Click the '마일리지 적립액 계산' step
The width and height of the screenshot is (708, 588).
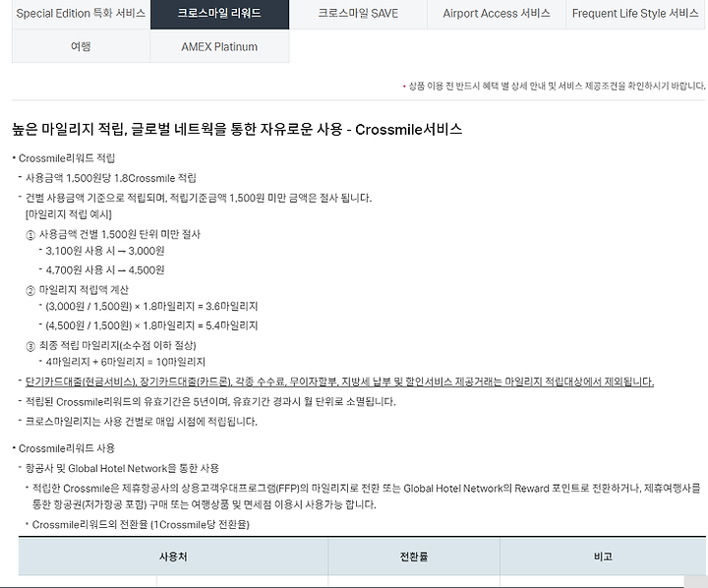coord(84,289)
